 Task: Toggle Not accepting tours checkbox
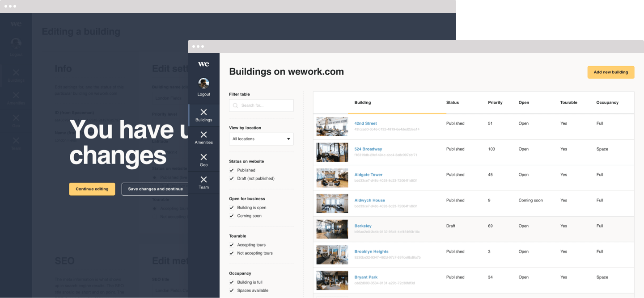coord(232,253)
